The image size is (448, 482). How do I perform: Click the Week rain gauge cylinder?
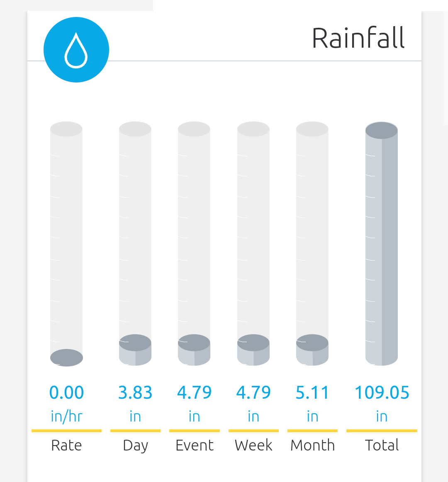[x=253, y=243]
